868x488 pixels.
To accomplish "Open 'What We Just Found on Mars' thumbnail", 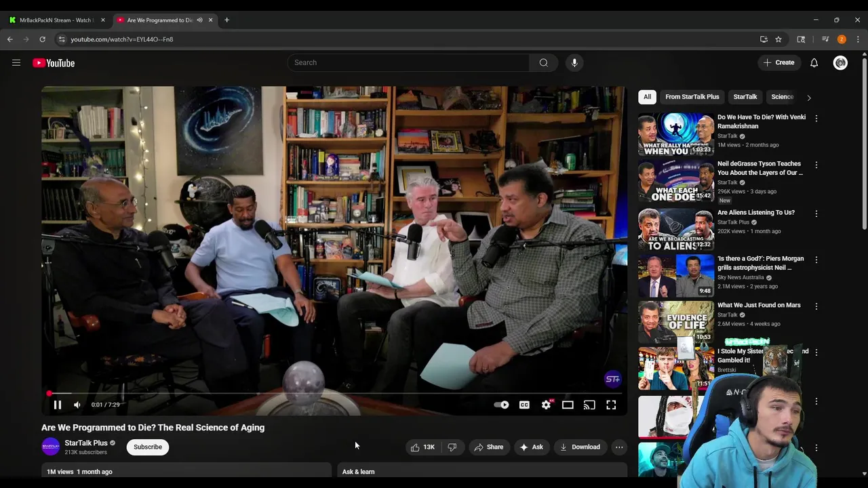I will tap(676, 323).
